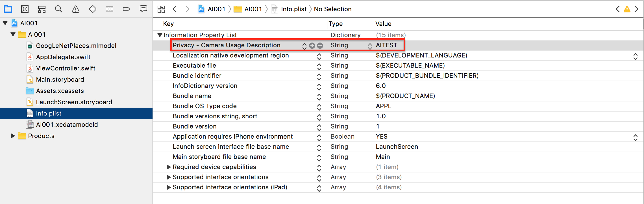Open the Boolean value stepper for iPhone environment
This screenshot has height=204, width=644.
(635, 138)
